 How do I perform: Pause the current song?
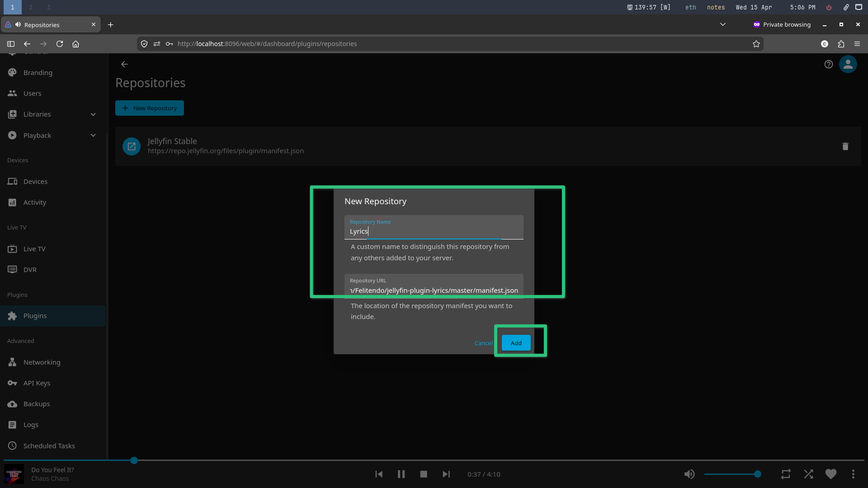tap(401, 474)
